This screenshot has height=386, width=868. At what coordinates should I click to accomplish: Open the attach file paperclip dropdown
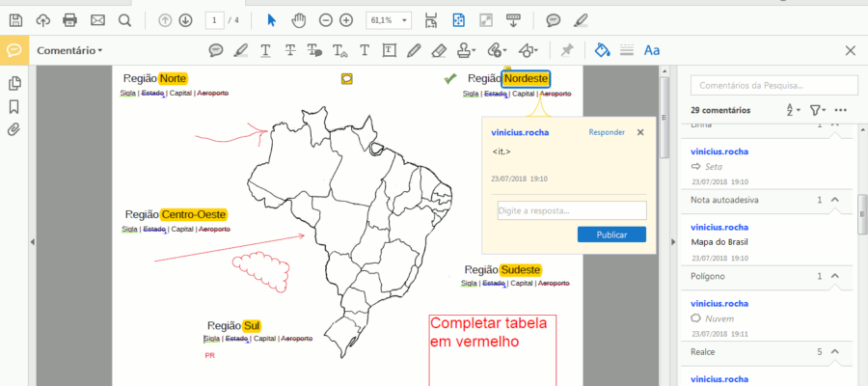pos(497,50)
